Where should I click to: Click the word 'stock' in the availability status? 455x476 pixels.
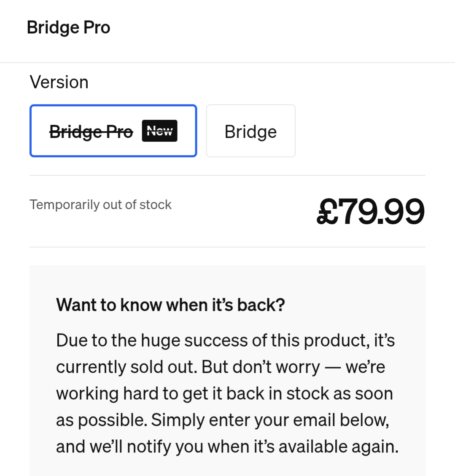[155, 205]
